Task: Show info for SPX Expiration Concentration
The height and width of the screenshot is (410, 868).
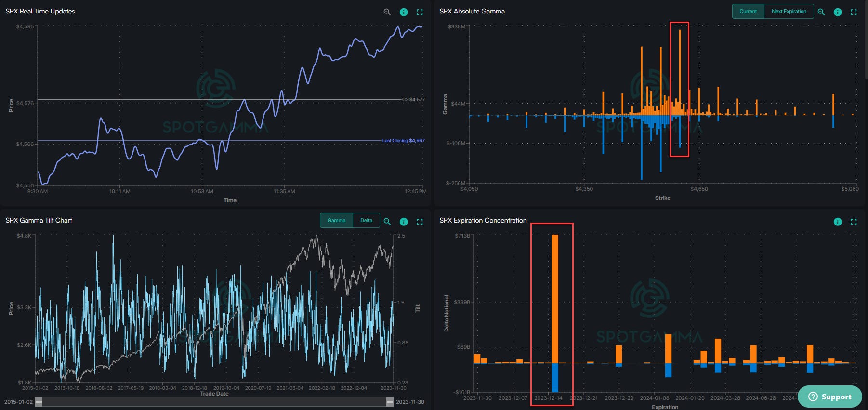Action: tap(838, 222)
